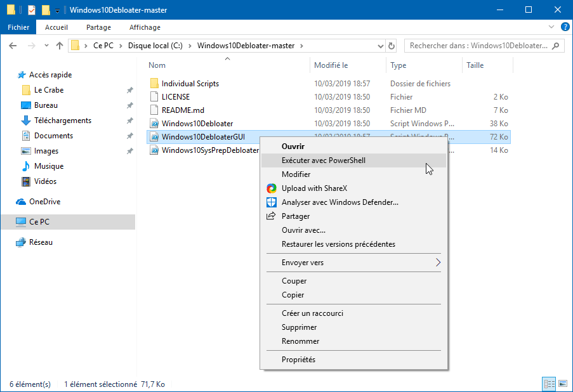Switch to large icons view in status bar

point(563,384)
